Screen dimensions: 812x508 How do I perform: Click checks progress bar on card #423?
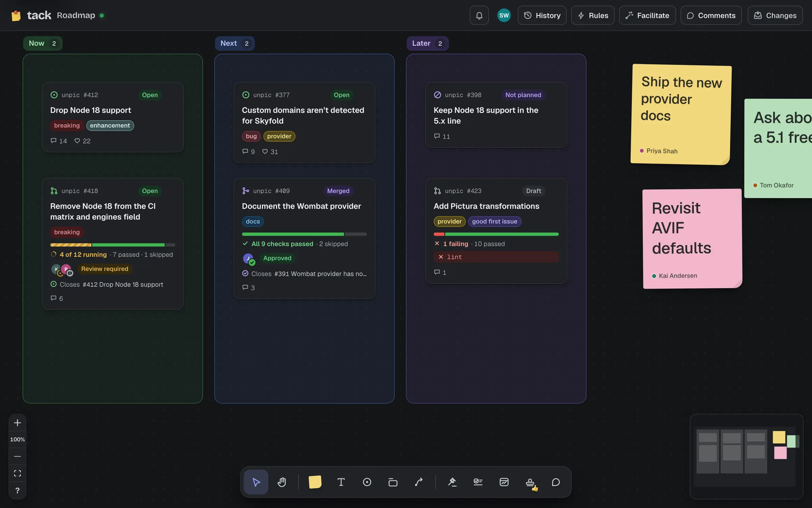pyautogui.click(x=496, y=234)
